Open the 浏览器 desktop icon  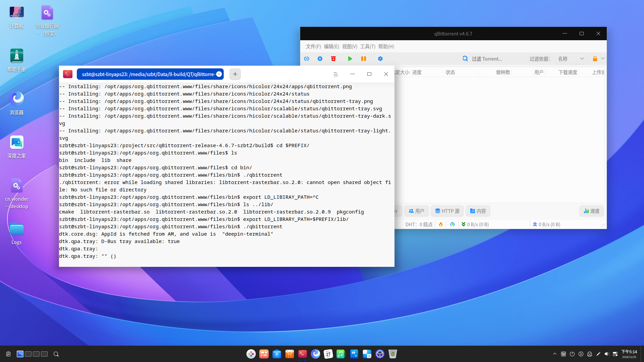pos(16,104)
